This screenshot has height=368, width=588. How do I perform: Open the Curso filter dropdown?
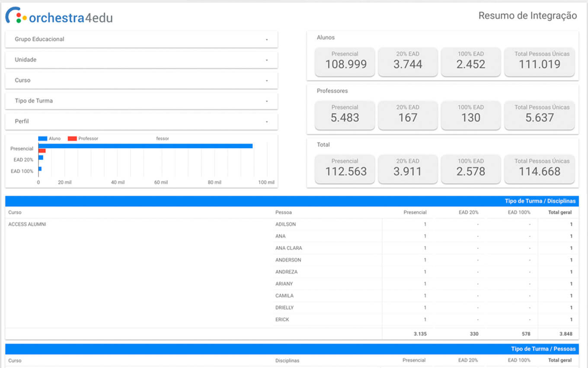click(x=141, y=81)
